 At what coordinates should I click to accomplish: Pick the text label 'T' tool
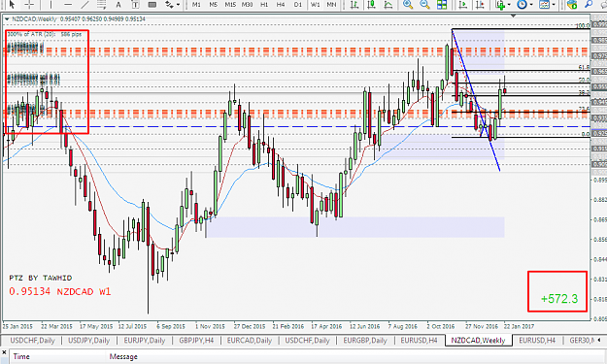[135, 4]
